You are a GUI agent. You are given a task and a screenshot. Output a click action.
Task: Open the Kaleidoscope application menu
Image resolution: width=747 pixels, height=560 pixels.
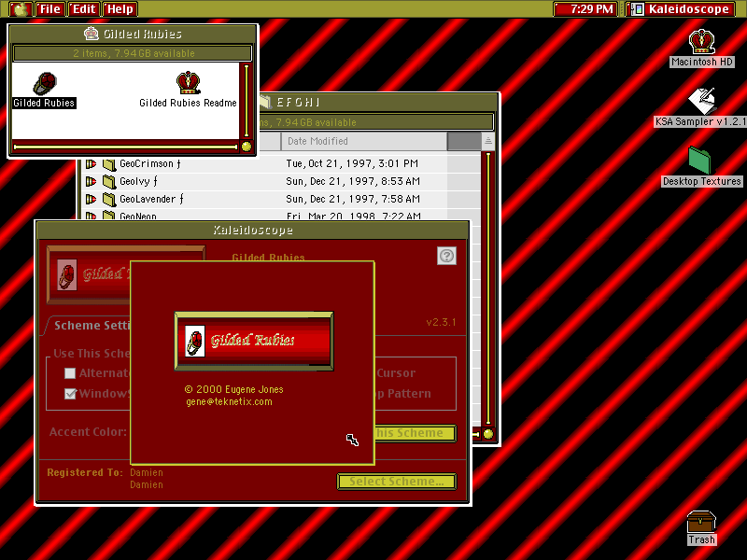(x=681, y=9)
